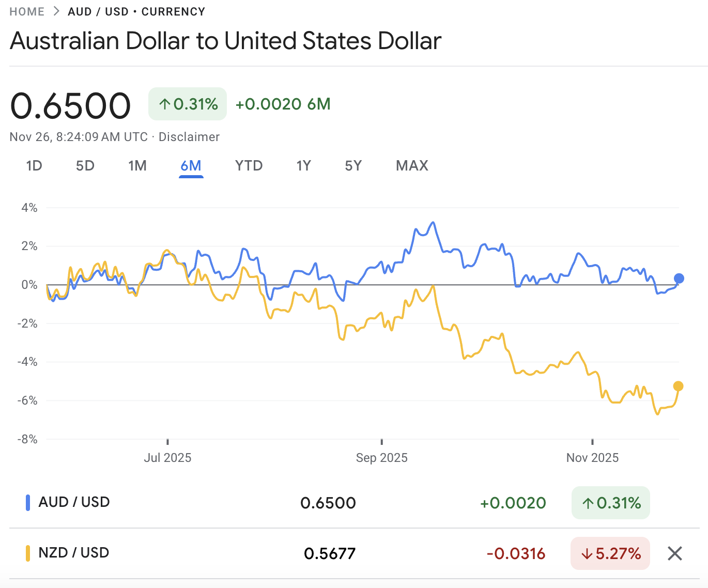
Task: Select the yellow NZD/USD legend marker
Action: pos(28,553)
